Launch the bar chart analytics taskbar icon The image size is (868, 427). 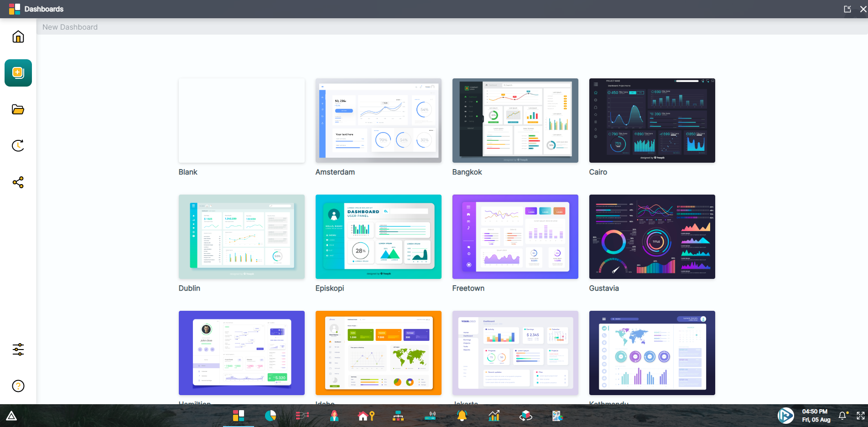tap(494, 416)
